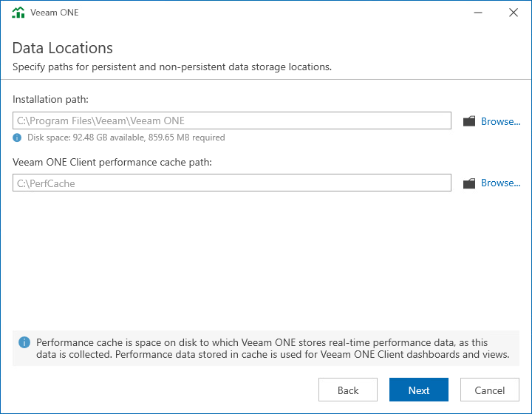Close the Veeam ONE installer window
The height and width of the screenshot is (414, 532).
[514, 13]
